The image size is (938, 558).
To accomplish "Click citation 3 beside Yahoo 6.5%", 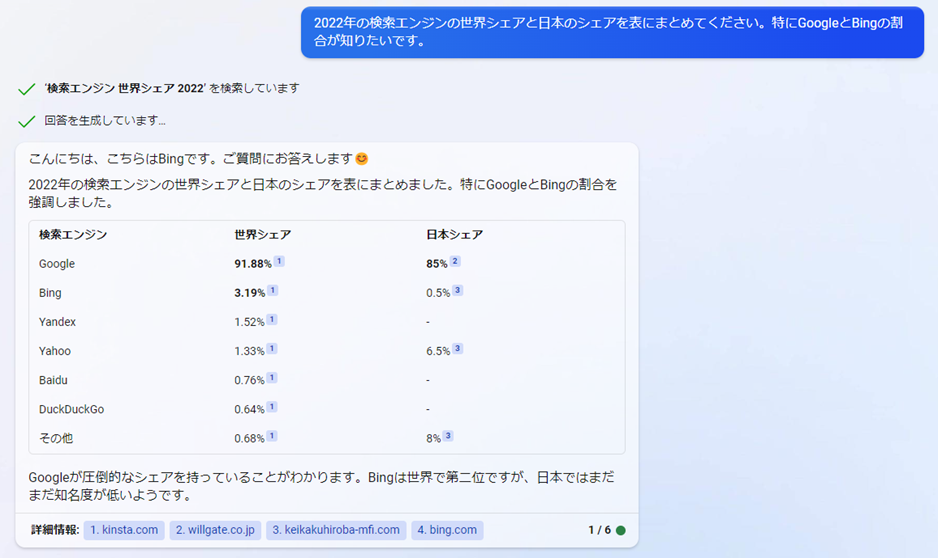I will click(x=458, y=349).
